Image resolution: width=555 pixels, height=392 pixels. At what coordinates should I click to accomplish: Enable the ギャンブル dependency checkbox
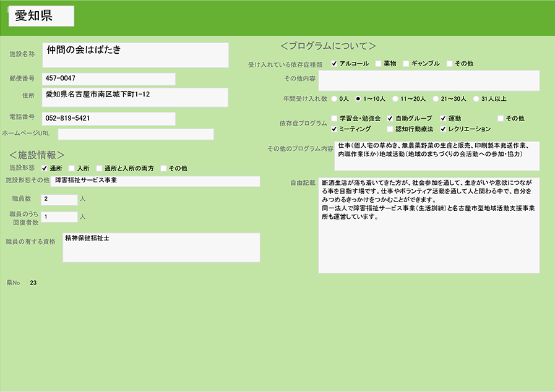point(407,64)
